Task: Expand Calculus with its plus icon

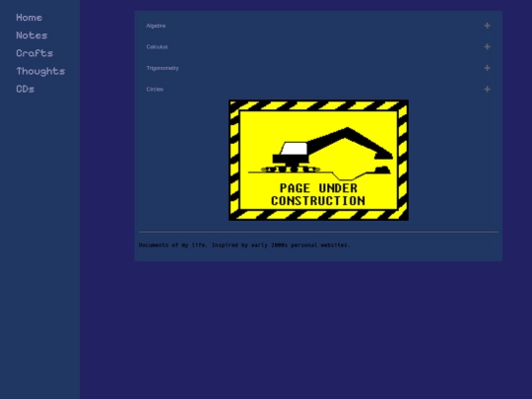Action: pos(488,47)
